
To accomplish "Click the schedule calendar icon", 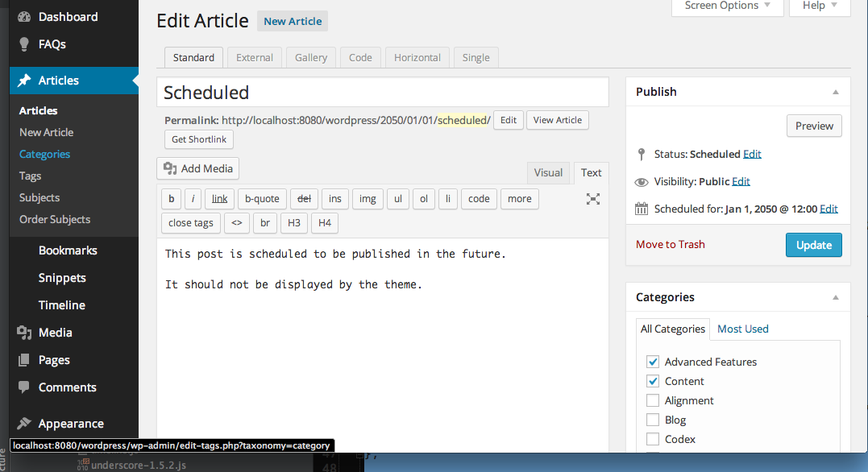I will click(641, 209).
